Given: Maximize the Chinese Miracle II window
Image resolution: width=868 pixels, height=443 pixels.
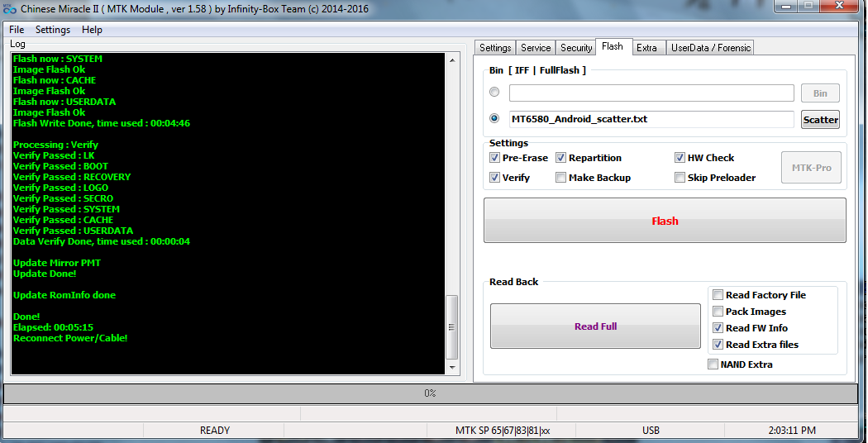Looking at the screenshot, I should tap(808, 6).
